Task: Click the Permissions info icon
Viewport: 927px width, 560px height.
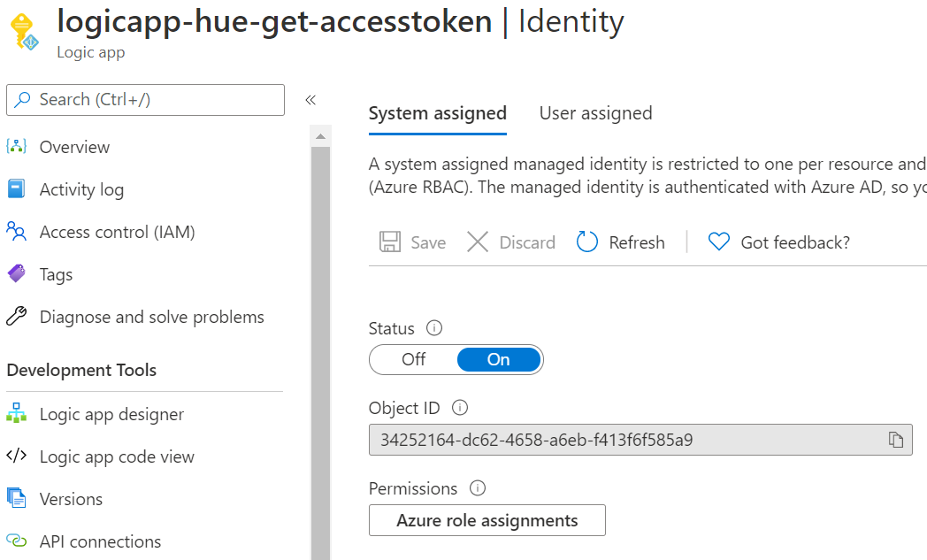Action: [478, 487]
